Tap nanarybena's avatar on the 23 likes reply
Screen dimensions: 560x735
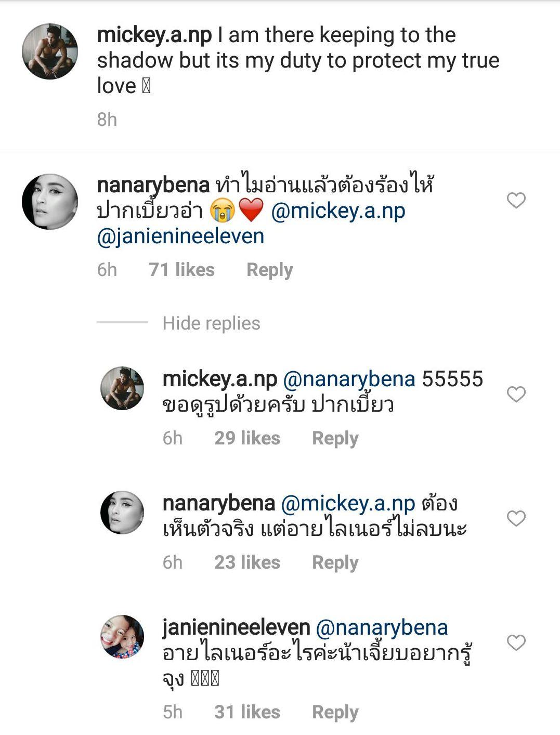coord(122,513)
